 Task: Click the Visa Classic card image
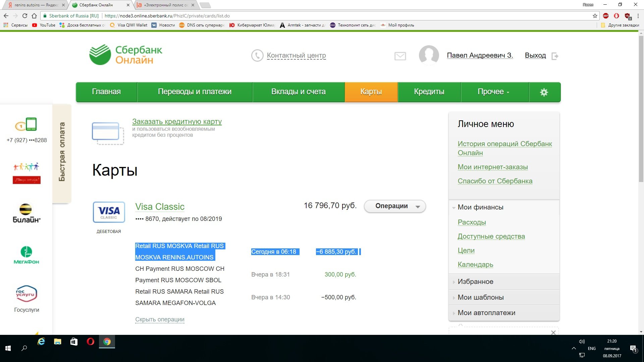pos(109,212)
